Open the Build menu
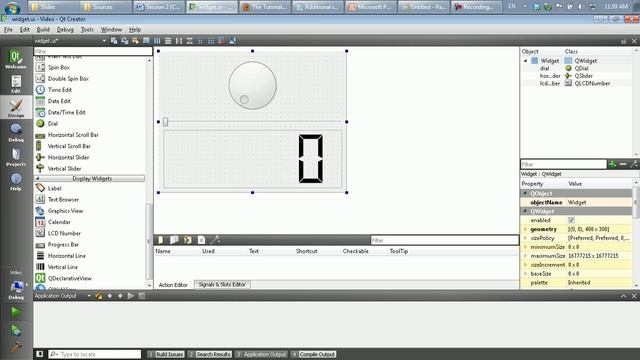Viewport: 640px width, 360px height. point(43,29)
